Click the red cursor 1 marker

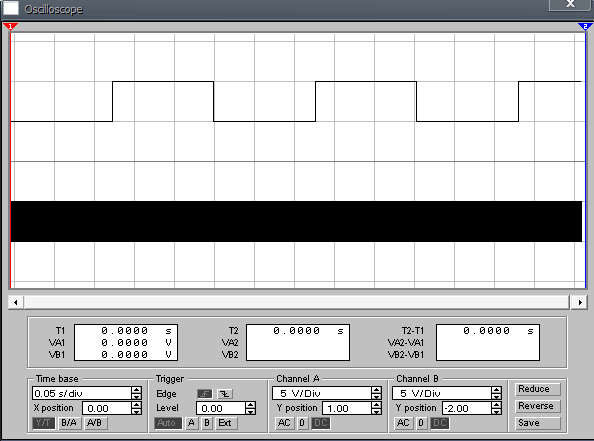pyautogui.click(x=10, y=27)
